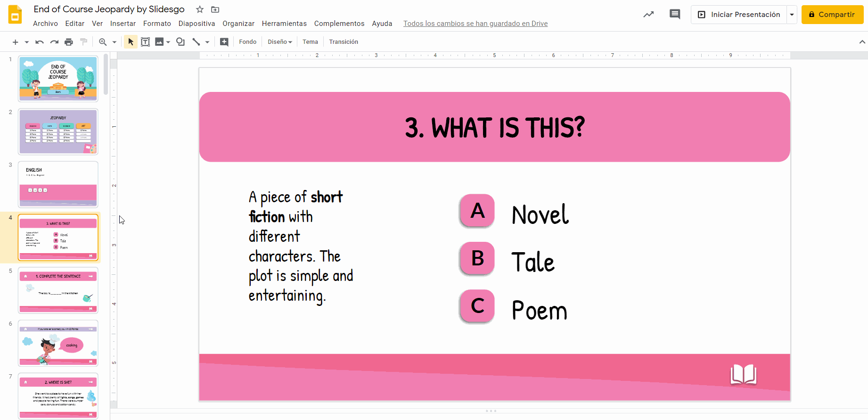This screenshot has height=420, width=868.
Task: Move presentation using the folder icon
Action: pos(215,9)
